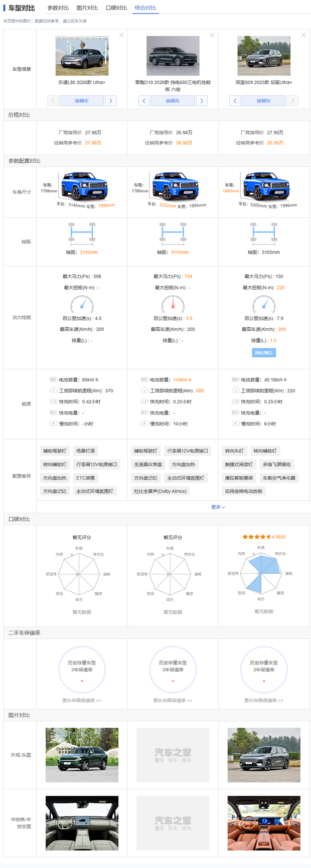Click 换辆车 under 零跑D19
Image resolution: width=311 pixels, height=868 pixels.
pos(173,101)
